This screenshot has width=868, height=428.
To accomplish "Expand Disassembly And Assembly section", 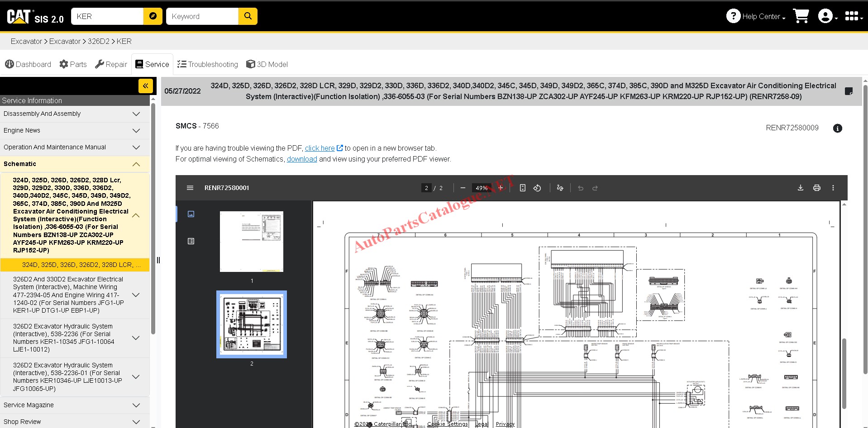I will [75, 114].
